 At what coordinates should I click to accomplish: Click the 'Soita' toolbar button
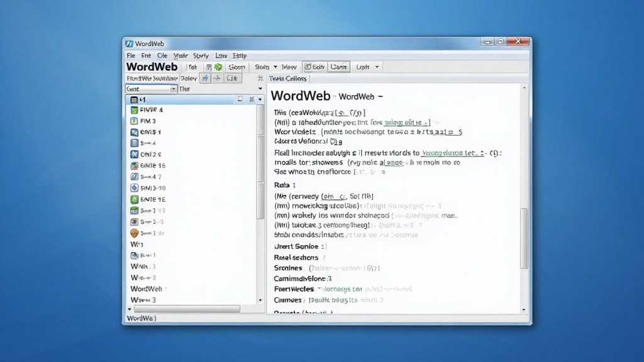click(x=262, y=67)
